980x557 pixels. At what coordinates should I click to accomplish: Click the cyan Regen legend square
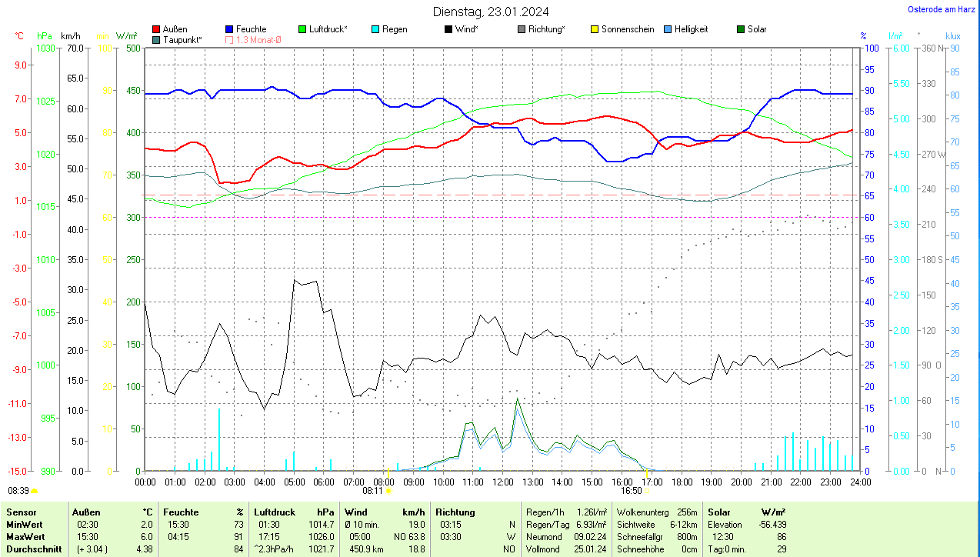(x=375, y=29)
